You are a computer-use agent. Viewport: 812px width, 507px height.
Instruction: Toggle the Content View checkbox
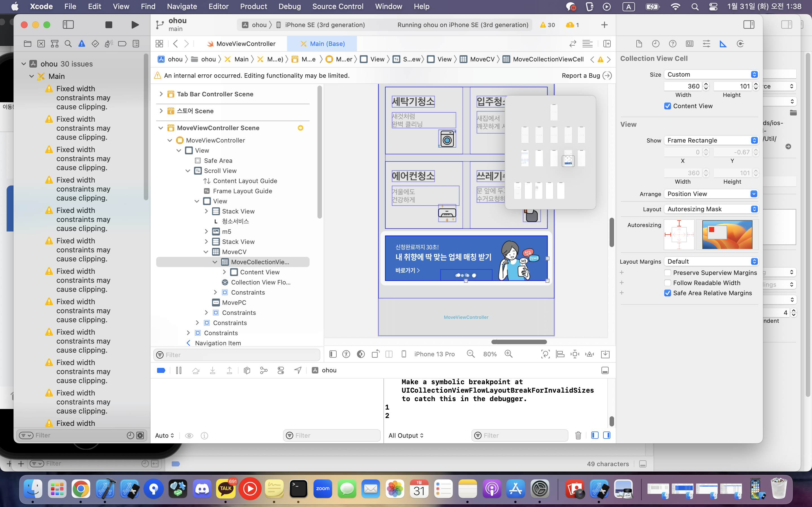click(x=667, y=106)
